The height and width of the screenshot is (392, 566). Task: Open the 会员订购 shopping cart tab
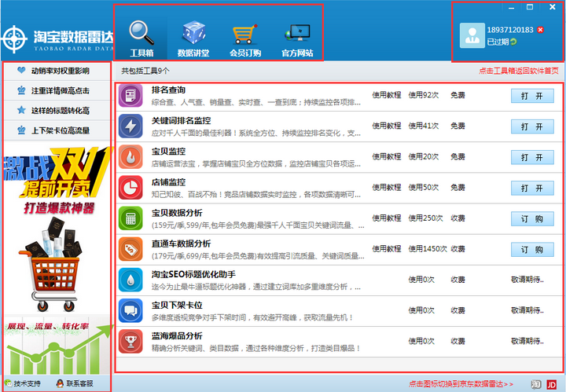click(244, 38)
